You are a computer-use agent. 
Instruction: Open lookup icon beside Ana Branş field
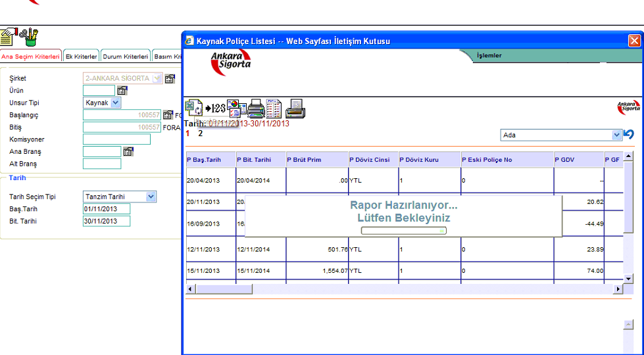point(128,152)
